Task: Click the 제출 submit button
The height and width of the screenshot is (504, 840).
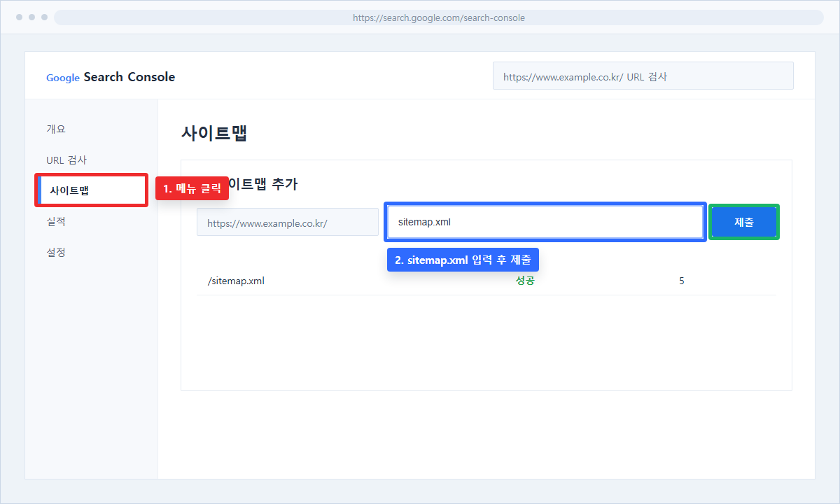Action: click(744, 222)
